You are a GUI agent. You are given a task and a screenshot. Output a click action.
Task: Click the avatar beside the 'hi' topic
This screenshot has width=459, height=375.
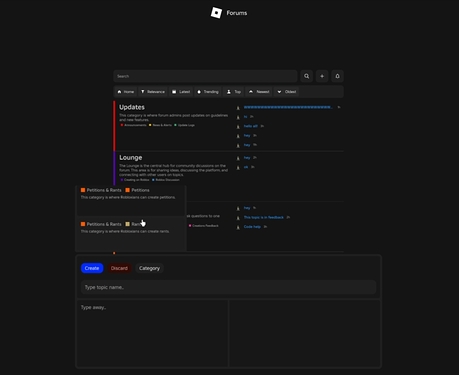click(238, 117)
